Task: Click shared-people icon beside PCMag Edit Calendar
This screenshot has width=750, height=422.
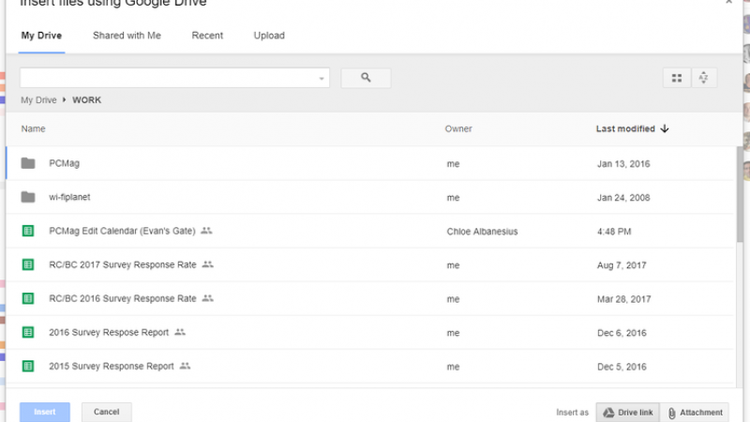Action: click(x=206, y=231)
